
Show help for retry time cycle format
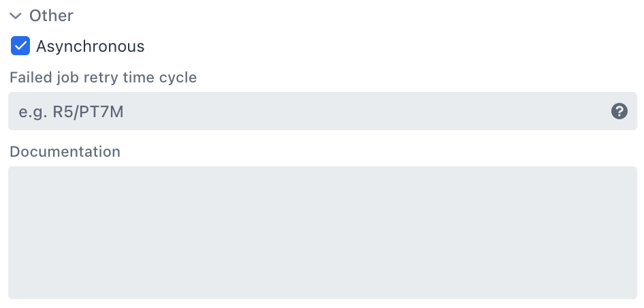(x=619, y=111)
